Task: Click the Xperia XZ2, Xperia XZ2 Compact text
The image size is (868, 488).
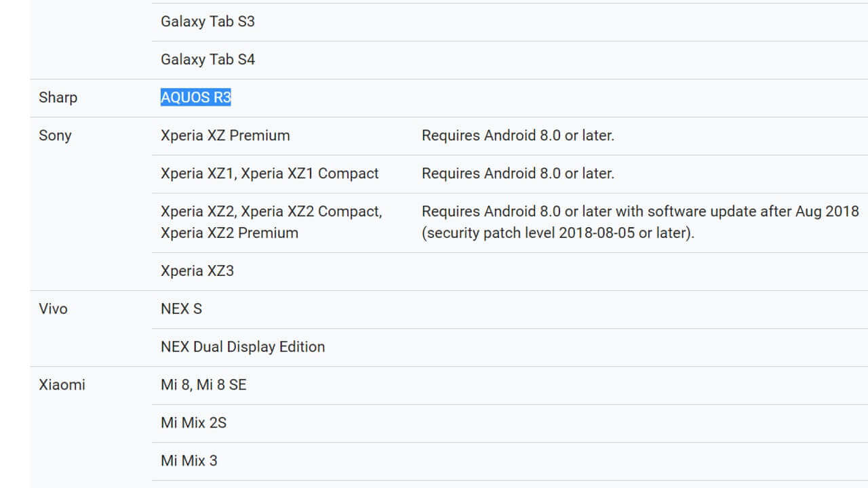Action: click(x=271, y=211)
